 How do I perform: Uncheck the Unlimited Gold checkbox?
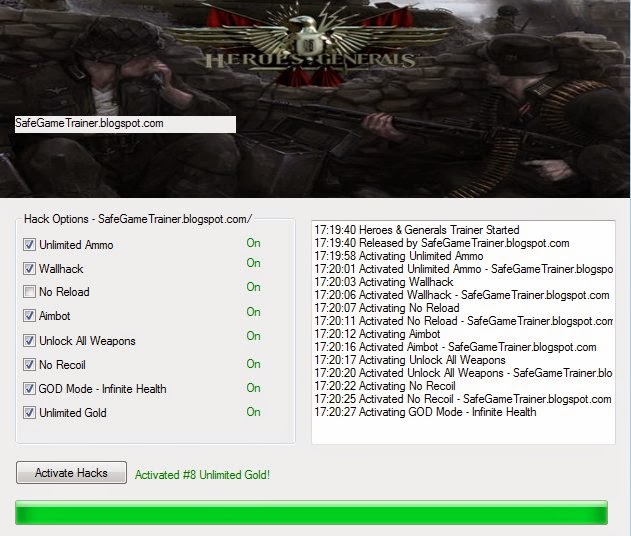click(29, 413)
